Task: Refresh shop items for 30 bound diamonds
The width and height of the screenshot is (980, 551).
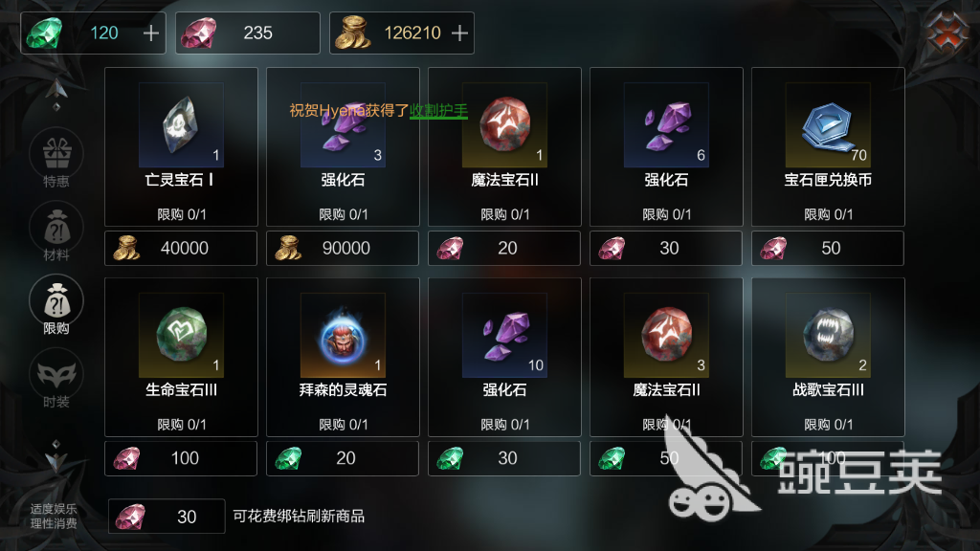Action: 167,516
